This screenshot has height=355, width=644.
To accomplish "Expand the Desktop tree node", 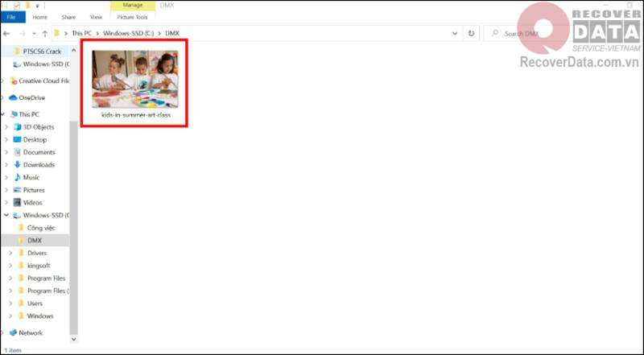I will [x=6, y=140].
